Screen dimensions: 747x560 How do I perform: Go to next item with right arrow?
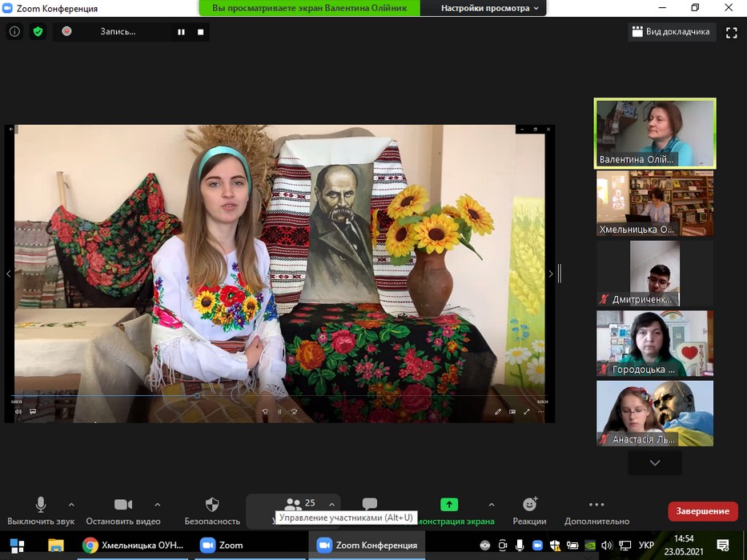(551, 274)
